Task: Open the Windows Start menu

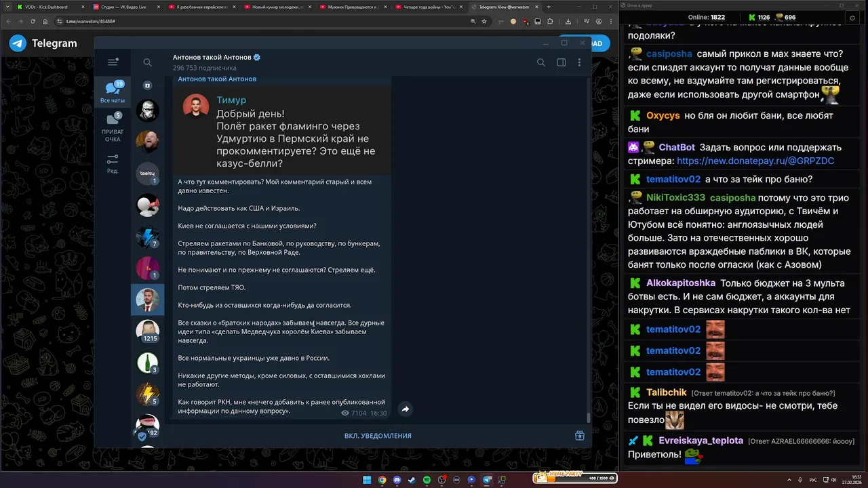Action: point(367,480)
